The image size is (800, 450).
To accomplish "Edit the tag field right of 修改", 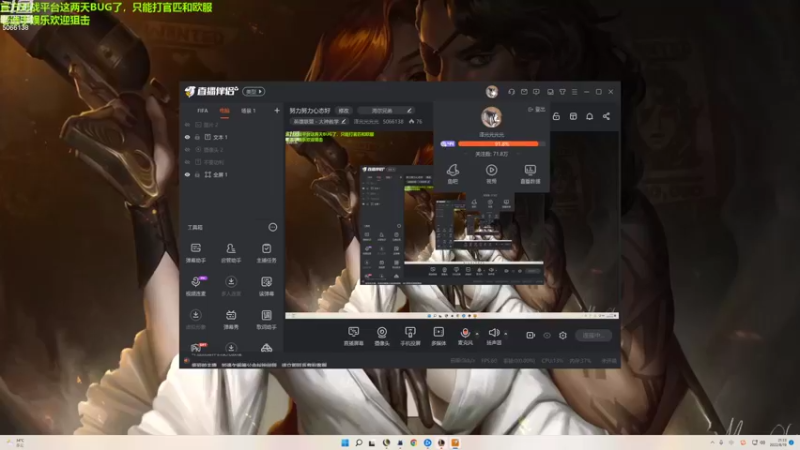I will tap(386, 110).
